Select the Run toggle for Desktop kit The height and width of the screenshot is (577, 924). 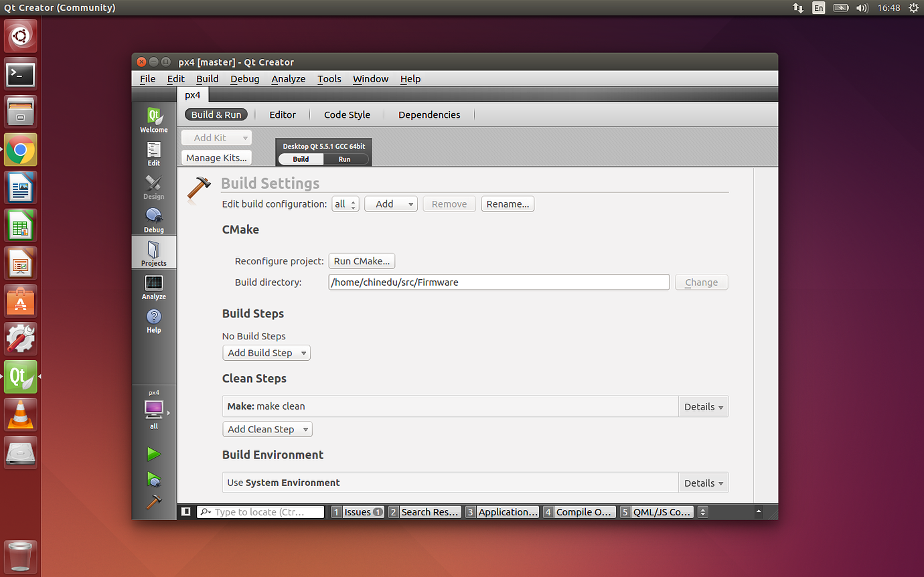pyautogui.click(x=344, y=159)
